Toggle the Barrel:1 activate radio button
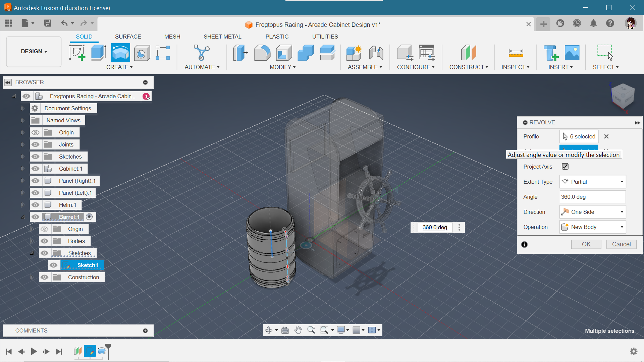This screenshot has width=644, height=362. [x=89, y=217]
